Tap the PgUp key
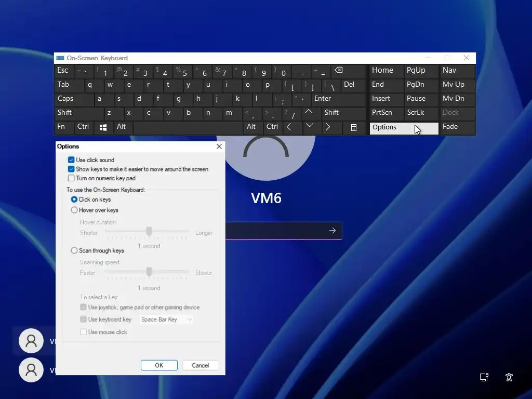The width and height of the screenshot is (532, 399). 421,72
